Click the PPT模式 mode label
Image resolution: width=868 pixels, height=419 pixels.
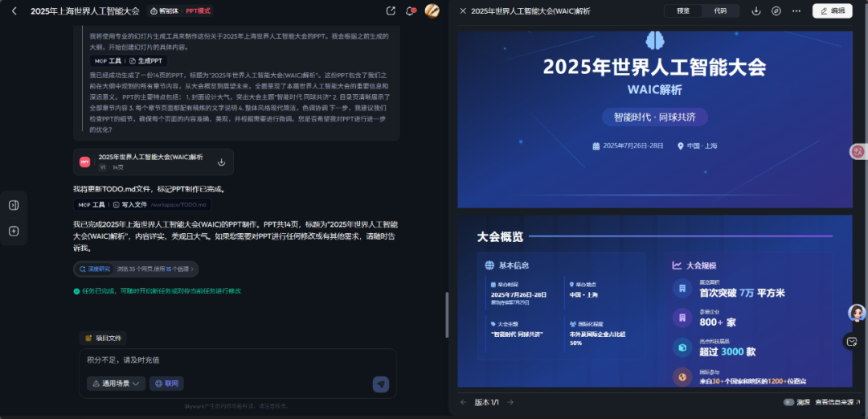pyautogui.click(x=198, y=11)
